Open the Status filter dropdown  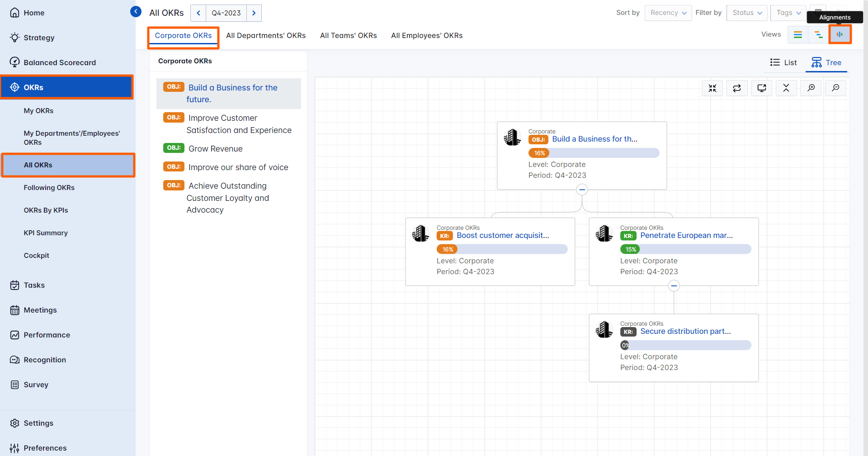pyautogui.click(x=747, y=13)
